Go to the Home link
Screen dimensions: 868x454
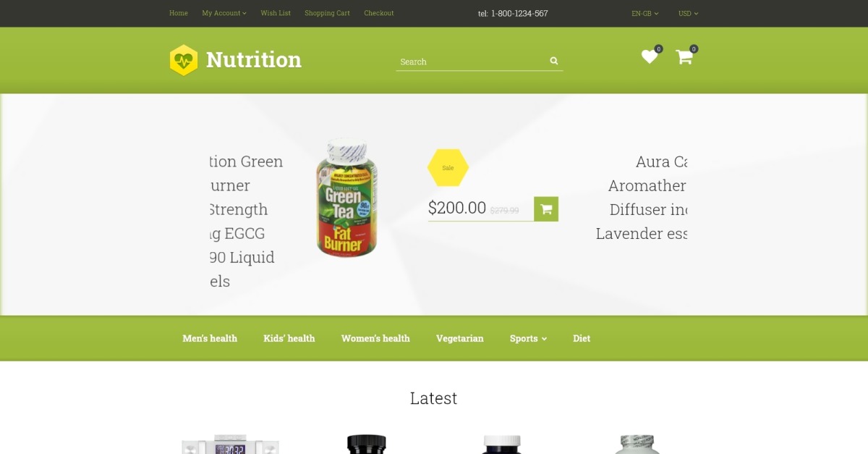pyautogui.click(x=179, y=13)
